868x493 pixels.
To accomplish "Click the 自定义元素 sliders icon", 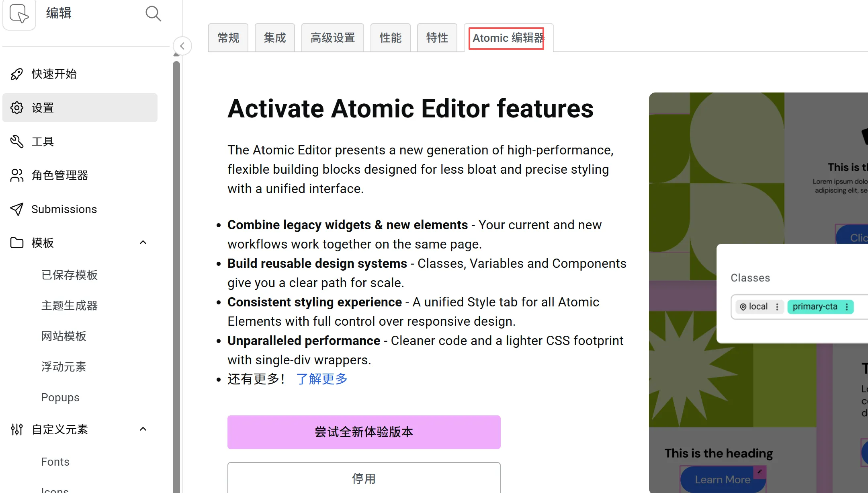I will (x=16, y=429).
